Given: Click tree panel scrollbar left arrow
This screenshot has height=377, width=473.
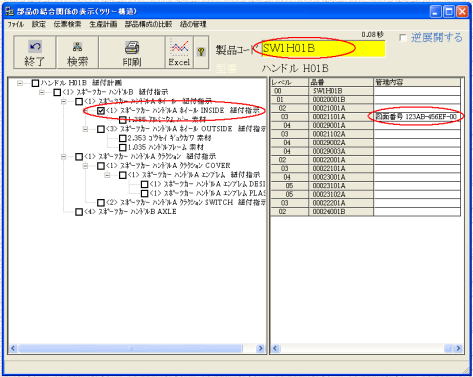Looking at the screenshot, I should (x=13, y=349).
